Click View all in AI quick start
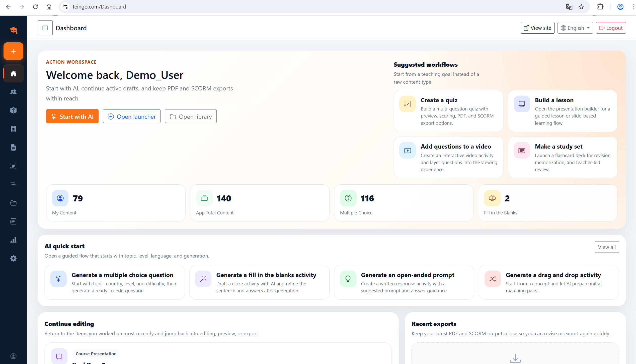This screenshot has height=364, width=636. tap(606, 247)
